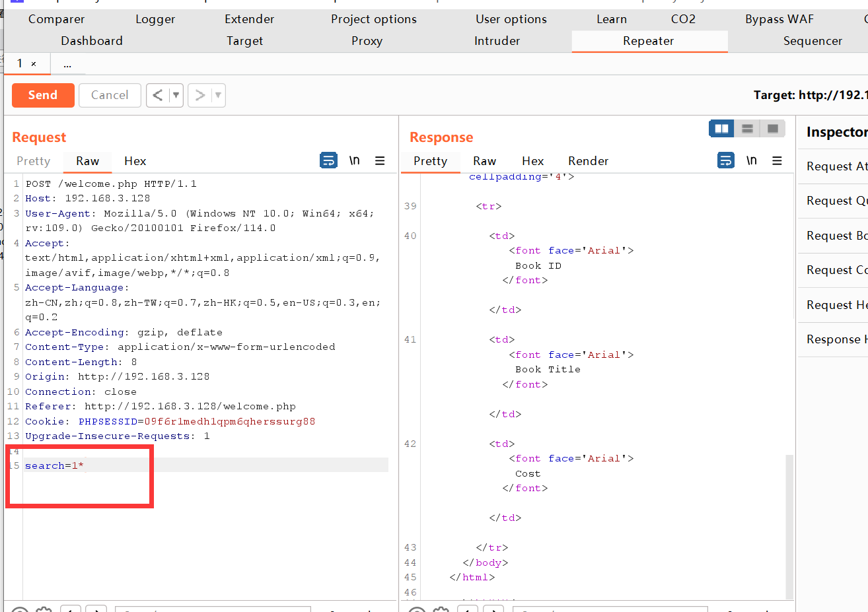Send the request

click(43, 95)
